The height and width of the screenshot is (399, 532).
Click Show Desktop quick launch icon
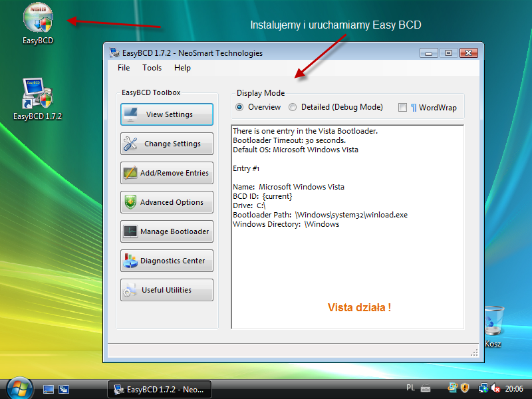click(x=48, y=389)
